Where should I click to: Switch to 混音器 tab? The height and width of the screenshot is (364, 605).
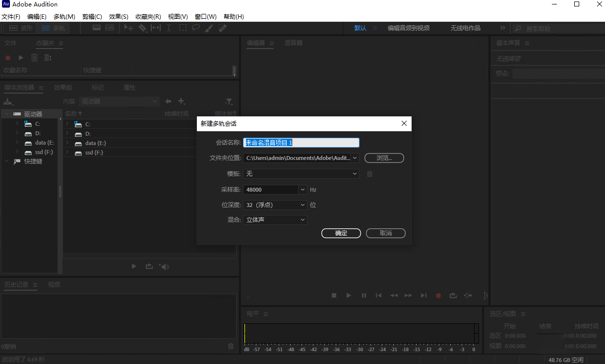click(x=294, y=43)
